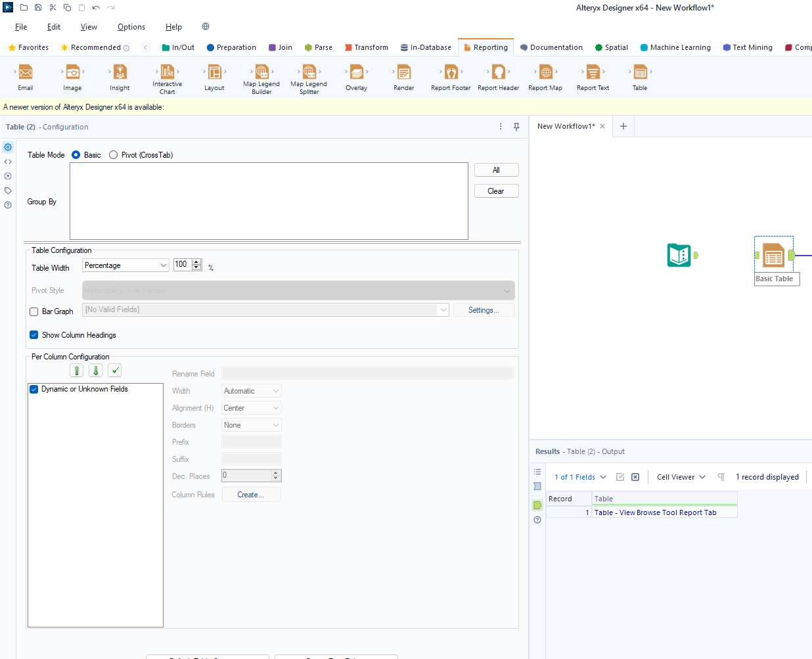This screenshot has width=812, height=659.
Task: Uncheck Show Column Headings
Action: [34, 335]
